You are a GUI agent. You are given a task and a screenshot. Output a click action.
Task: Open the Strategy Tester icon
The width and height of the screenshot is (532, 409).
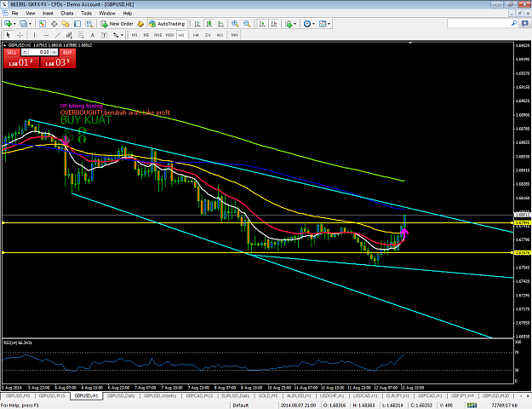click(x=89, y=24)
